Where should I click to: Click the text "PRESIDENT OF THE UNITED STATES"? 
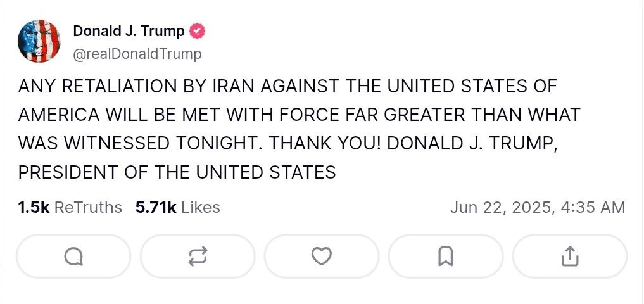177,172
